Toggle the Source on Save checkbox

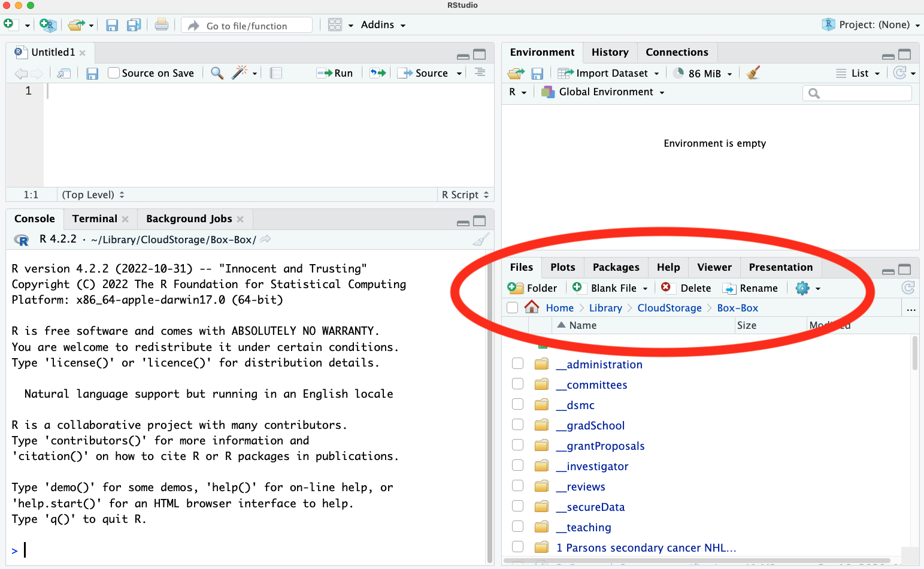coord(114,73)
